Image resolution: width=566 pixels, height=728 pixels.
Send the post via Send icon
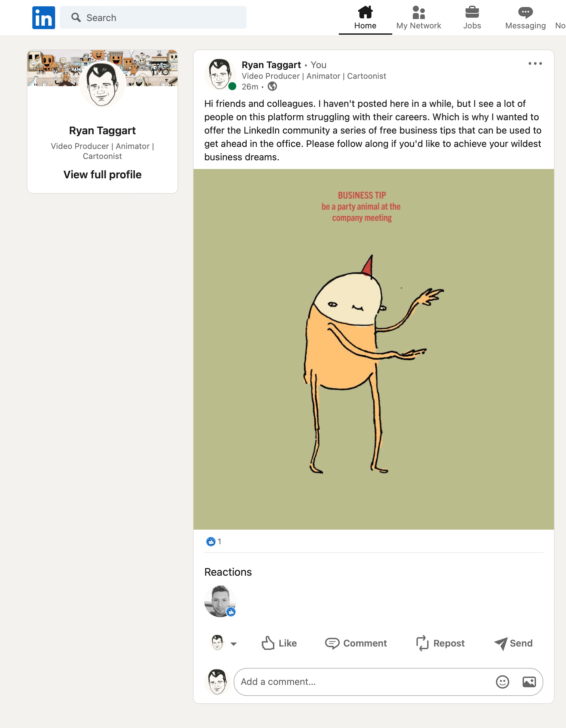(513, 643)
